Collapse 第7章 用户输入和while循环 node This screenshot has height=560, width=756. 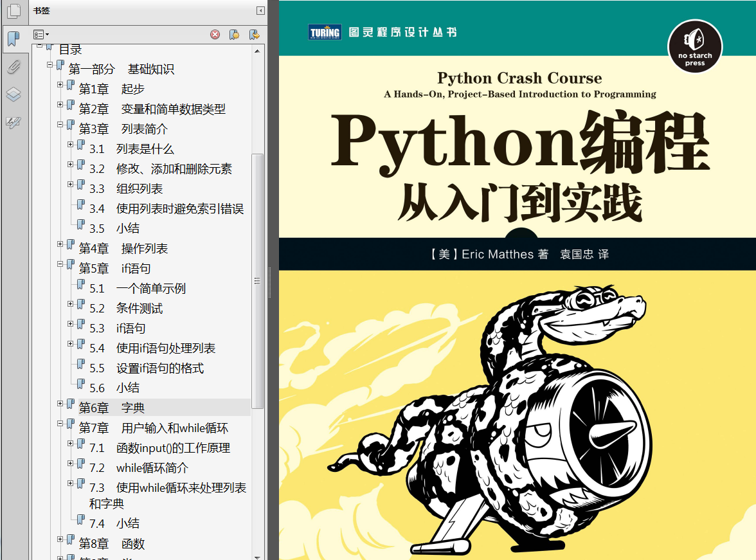(60, 424)
